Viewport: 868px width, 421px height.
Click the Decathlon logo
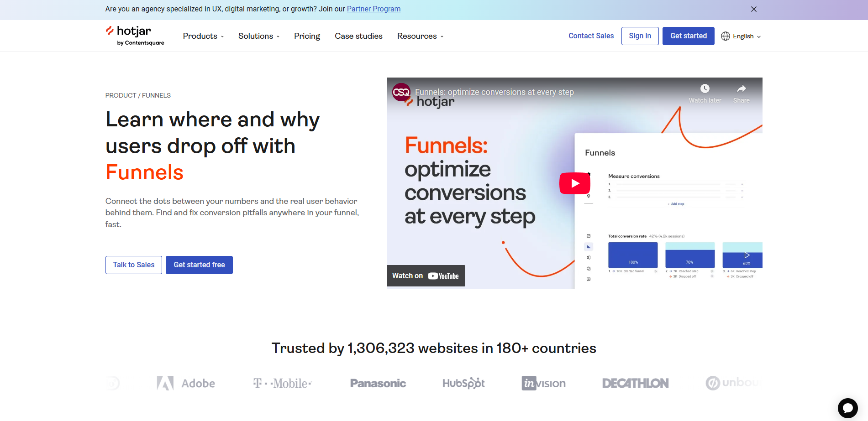(635, 383)
